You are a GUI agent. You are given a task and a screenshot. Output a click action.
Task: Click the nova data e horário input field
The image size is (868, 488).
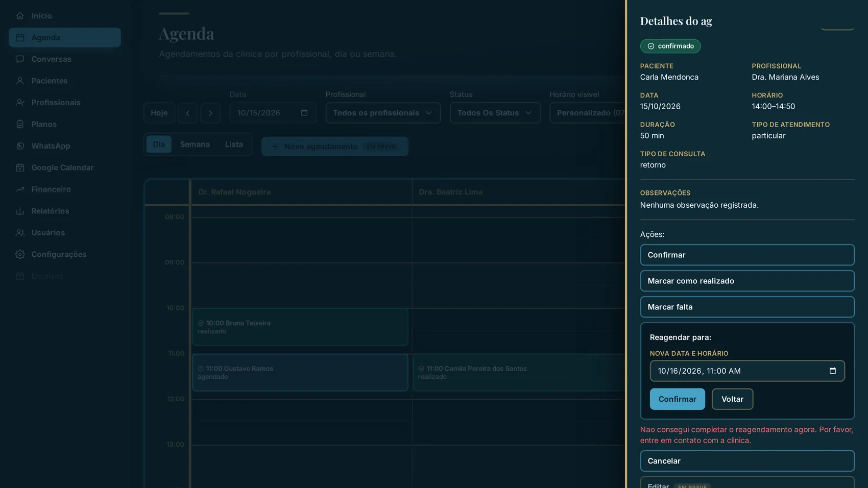tap(747, 371)
